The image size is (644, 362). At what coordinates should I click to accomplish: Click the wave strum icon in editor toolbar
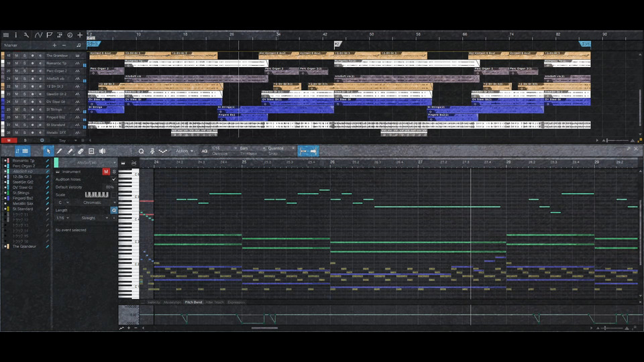[162, 151]
